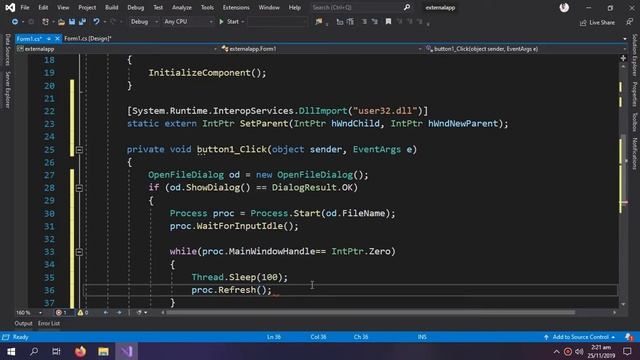Click the warning count triangle icon
This screenshot has height=360, width=640.
click(80, 313)
